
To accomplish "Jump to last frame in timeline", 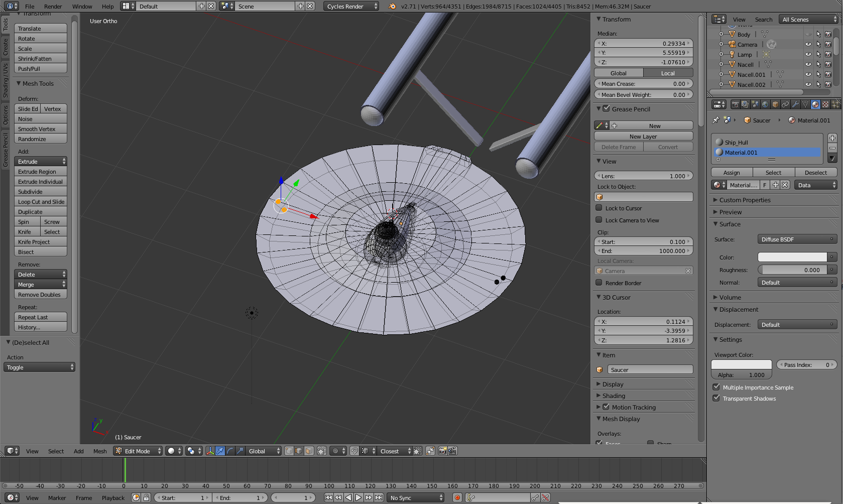I will point(379,497).
